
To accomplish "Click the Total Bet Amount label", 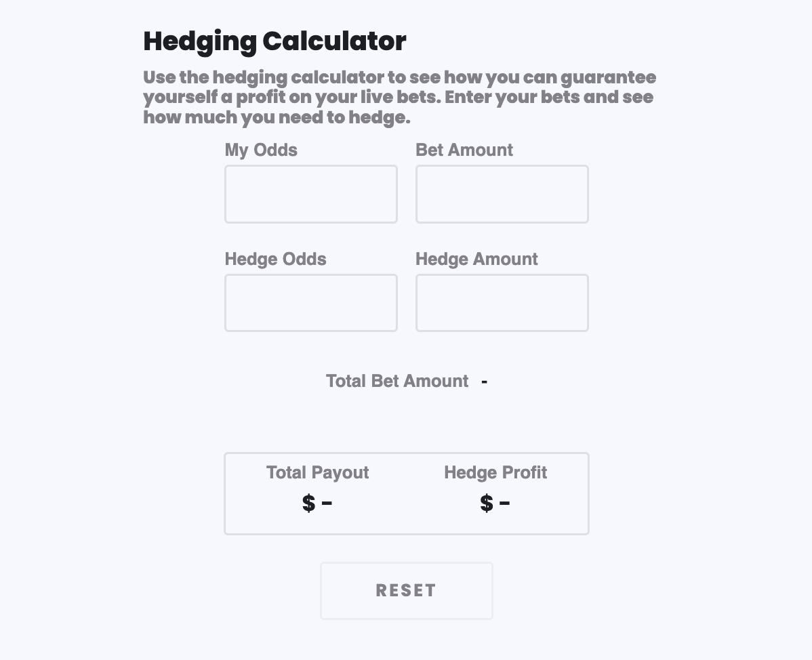I will pyautogui.click(x=397, y=381).
